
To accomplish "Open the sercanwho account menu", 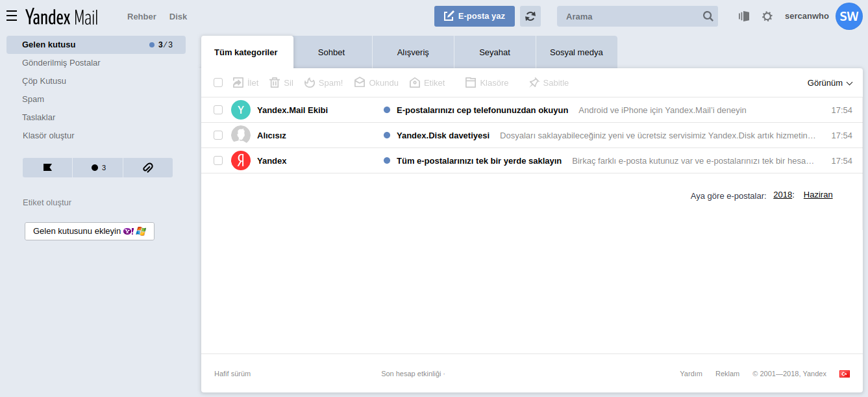I will [807, 16].
